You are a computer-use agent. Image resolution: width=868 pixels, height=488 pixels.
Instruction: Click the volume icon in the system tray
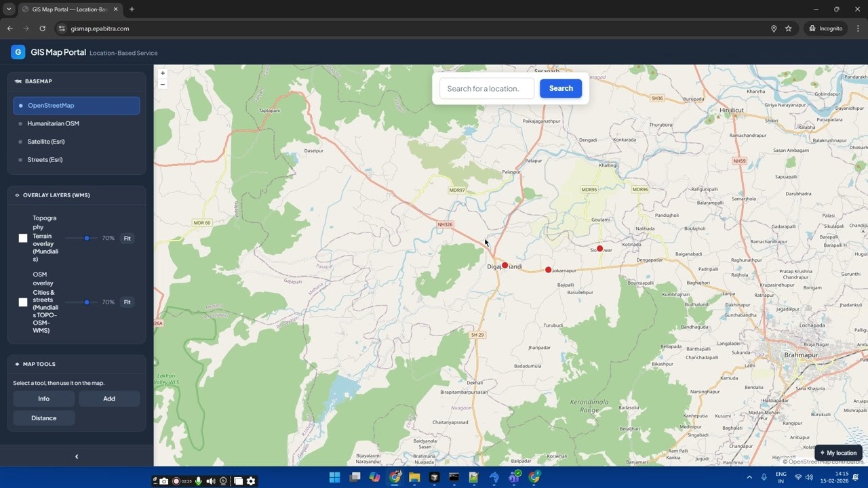coord(809,477)
